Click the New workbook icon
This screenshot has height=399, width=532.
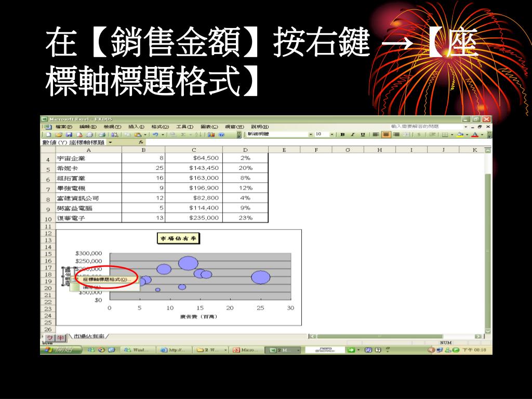coord(48,135)
